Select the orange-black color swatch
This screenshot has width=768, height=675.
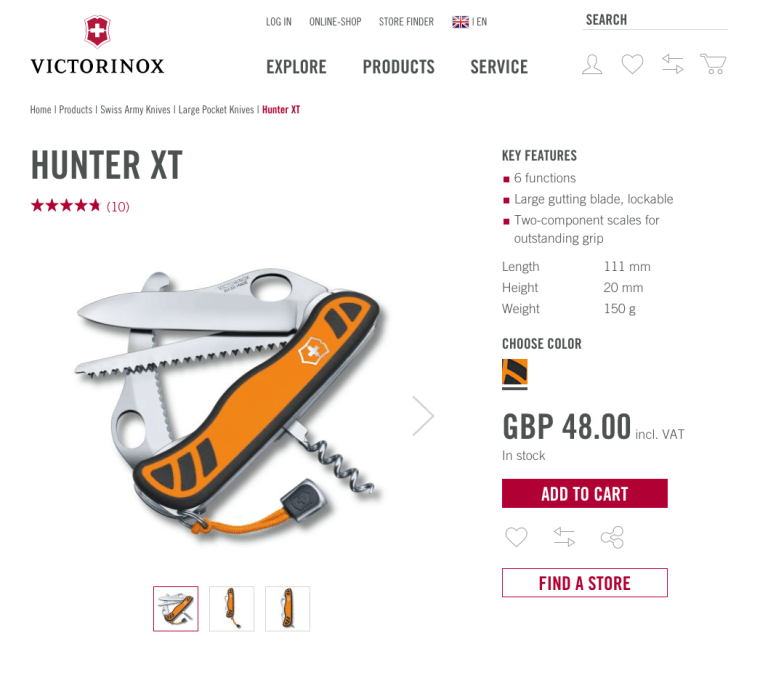click(515, 372)
